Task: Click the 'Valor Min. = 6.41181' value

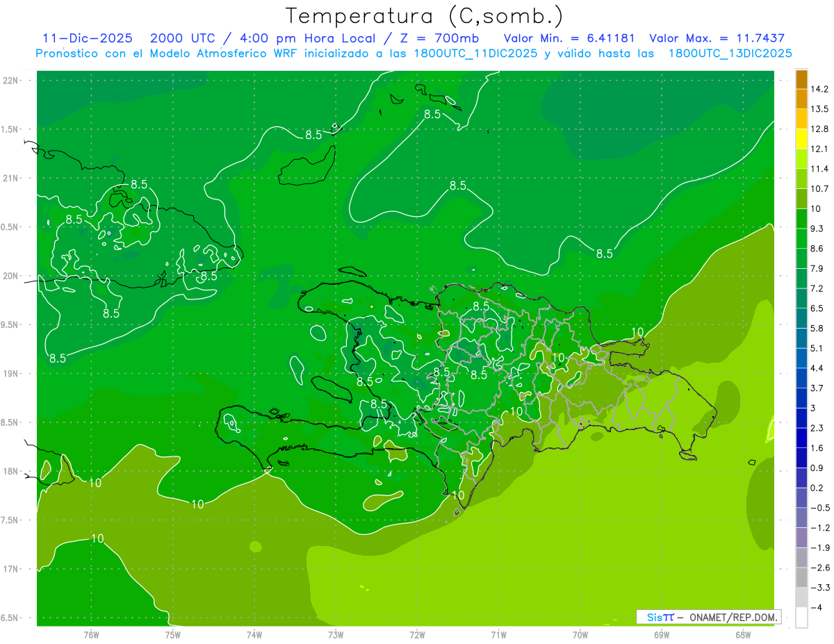Action: click(569, 38)
